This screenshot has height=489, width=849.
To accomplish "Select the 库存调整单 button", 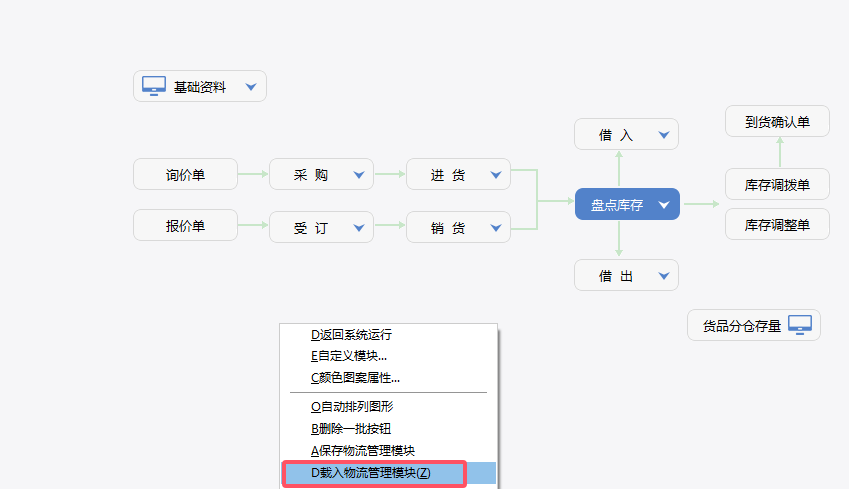I will tap(777, 224).
